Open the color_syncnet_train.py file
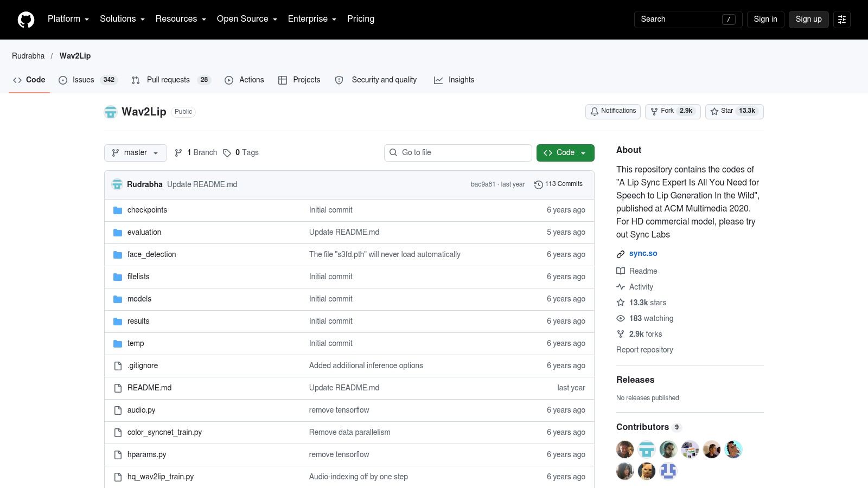 point(164,432)
